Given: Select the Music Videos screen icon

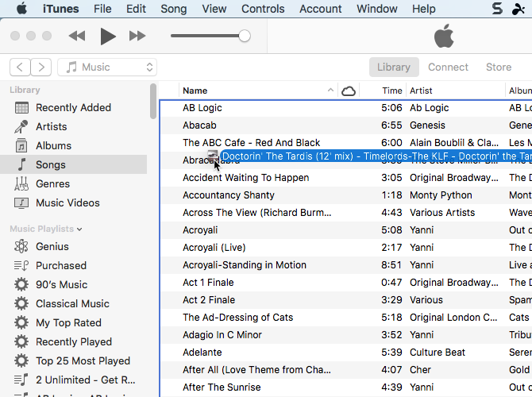Looking at the screenshot, I should [x=21, y=202].
